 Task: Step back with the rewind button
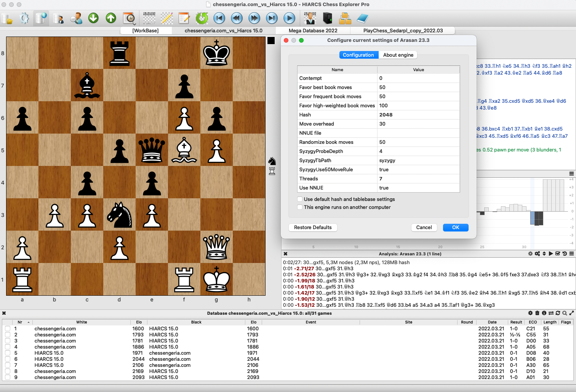click(237, 18)
